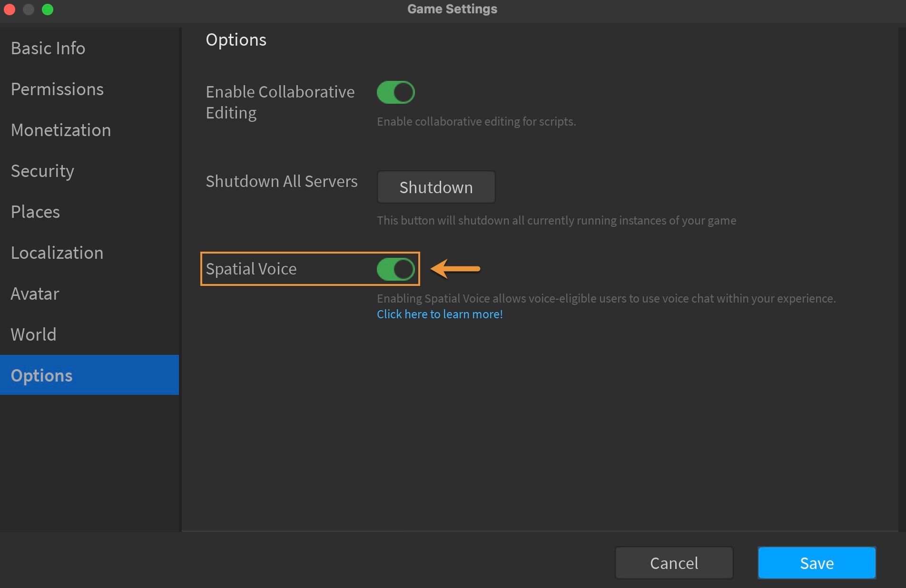Follow the 'Click here to learn more!' link
906x588 pixels.
[440, 314]
